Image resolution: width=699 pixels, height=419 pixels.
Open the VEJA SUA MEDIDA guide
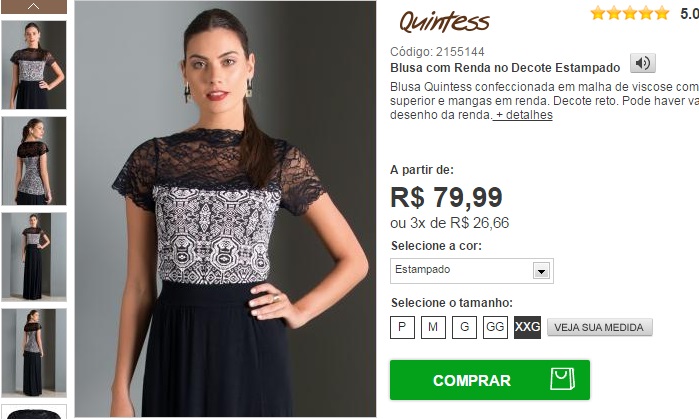pos(600,327)
